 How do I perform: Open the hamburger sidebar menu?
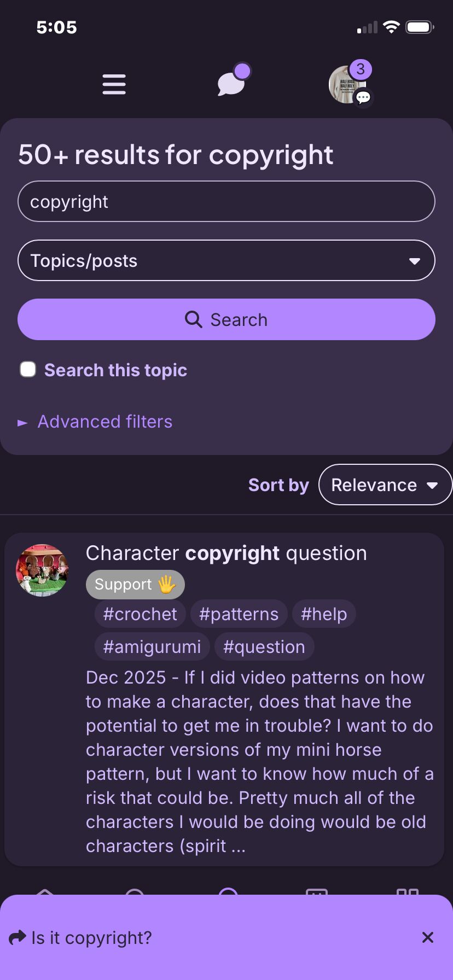[114, 84]
